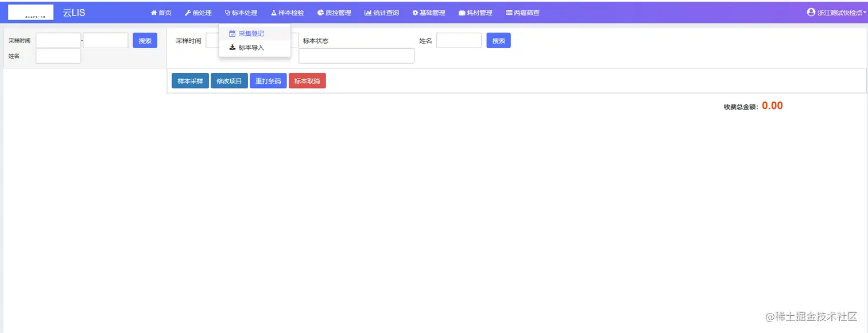The image size is (868, 333).
Task: Open the 标本状态 selection field
Action: (x=356, y=56)
